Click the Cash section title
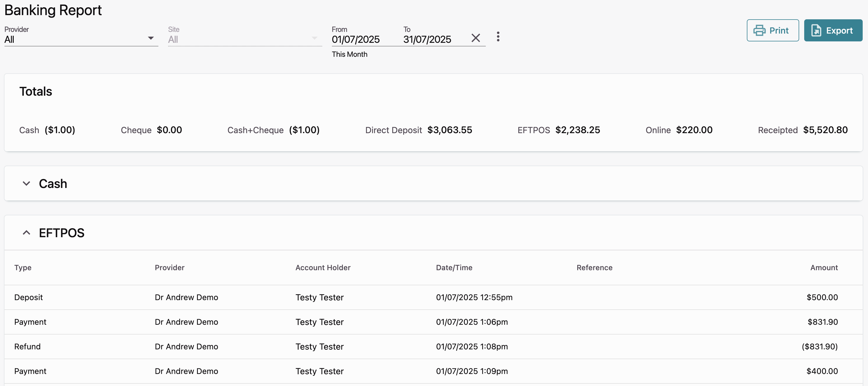Viewport: 868px width, 386px height. point(53,183)
